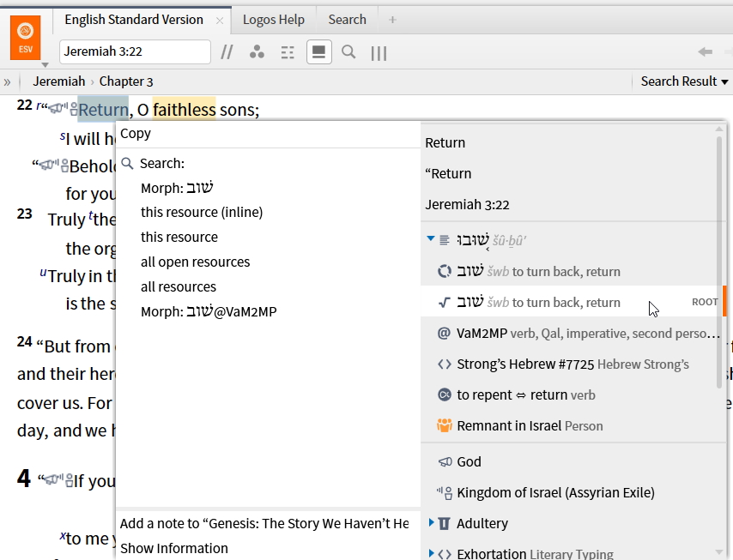Click the Chapter 3 breadcrumb

tap(126, 81)
